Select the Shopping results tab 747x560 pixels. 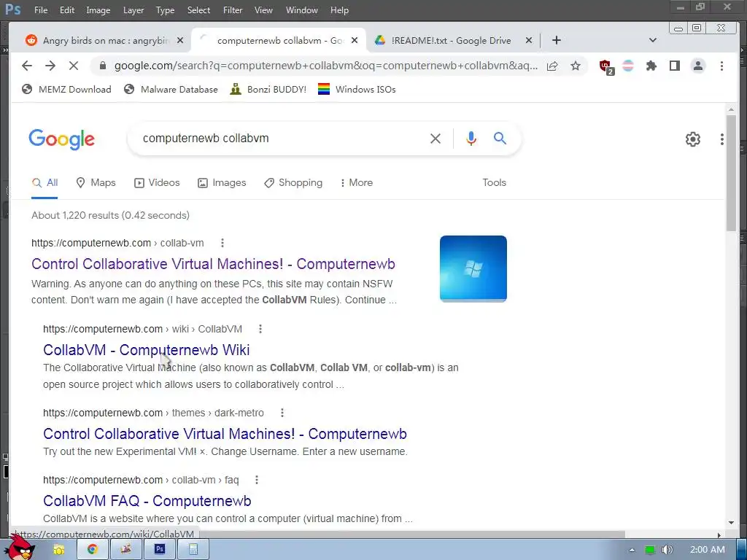293,183
